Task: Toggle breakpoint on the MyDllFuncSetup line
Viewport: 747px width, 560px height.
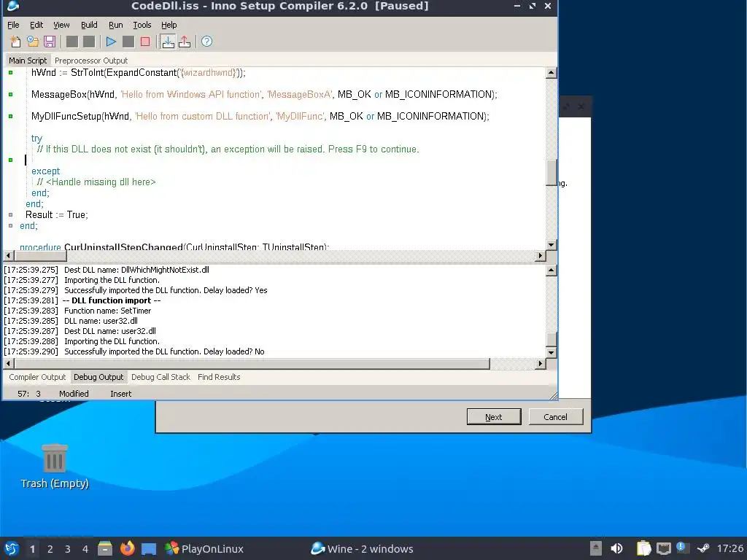Action: [10, 116]
